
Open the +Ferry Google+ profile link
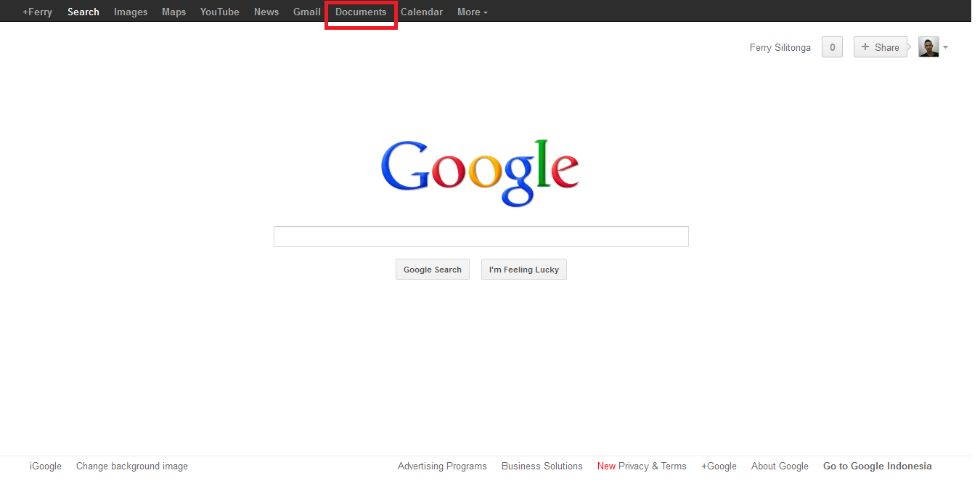pos(37,12)
